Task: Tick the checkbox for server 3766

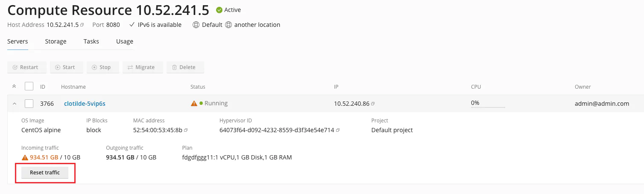Action: 29,103
